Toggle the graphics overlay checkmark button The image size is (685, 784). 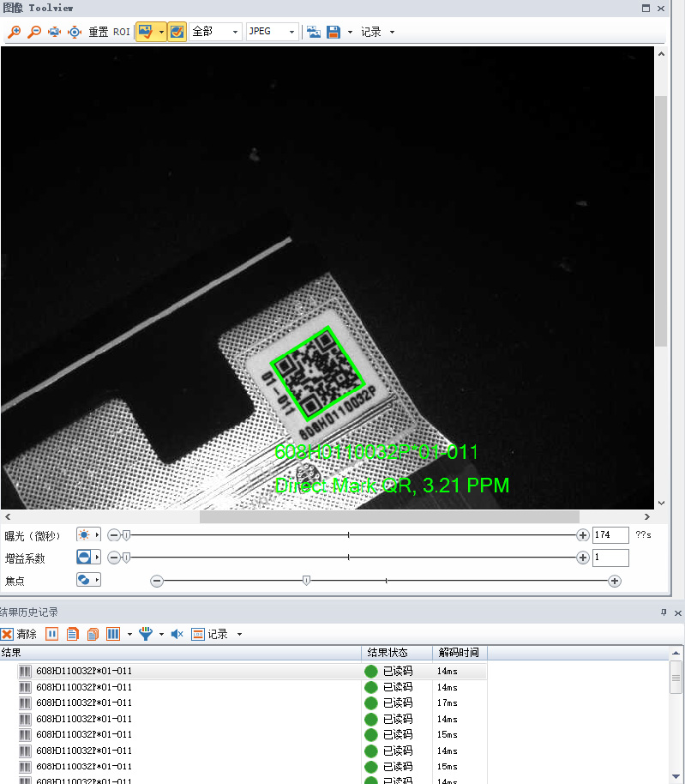177,32
